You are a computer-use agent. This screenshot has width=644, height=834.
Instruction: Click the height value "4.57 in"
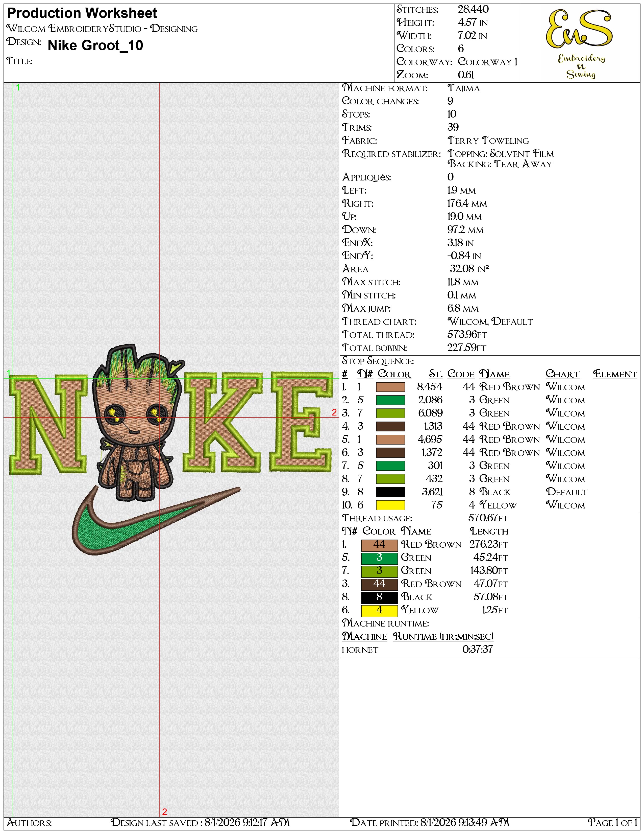(x=473, y=22)
